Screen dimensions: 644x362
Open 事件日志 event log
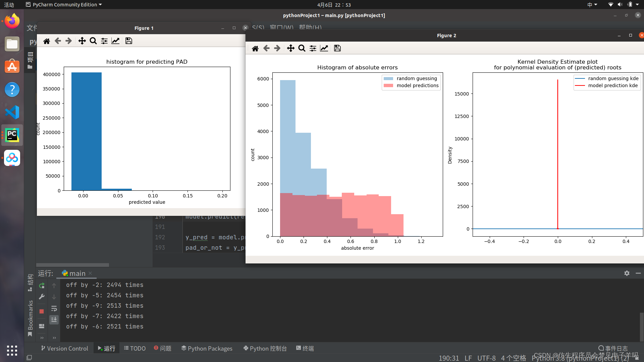click(613, 349)
